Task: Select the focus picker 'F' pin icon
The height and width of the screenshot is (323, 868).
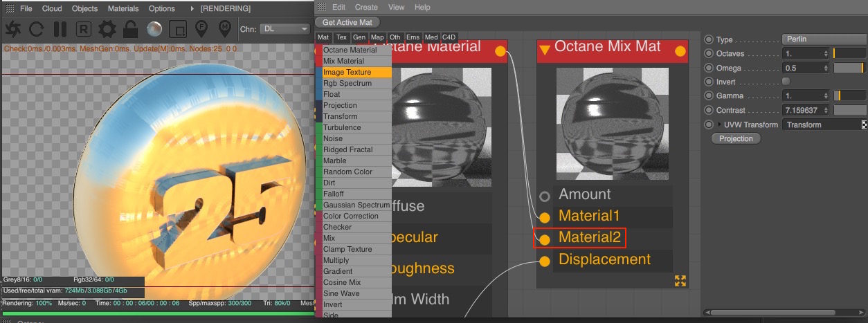Action: pos(201,29)
